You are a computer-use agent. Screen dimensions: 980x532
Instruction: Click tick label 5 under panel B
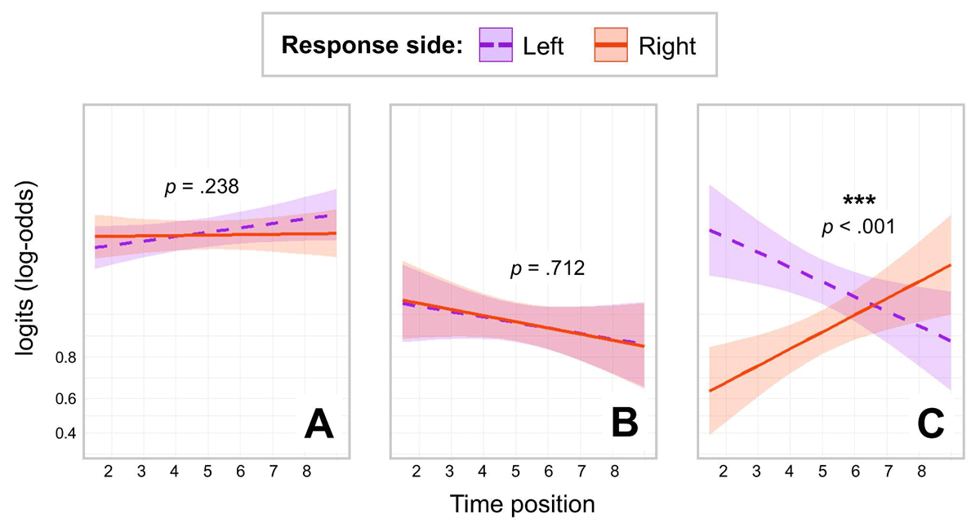515,471
